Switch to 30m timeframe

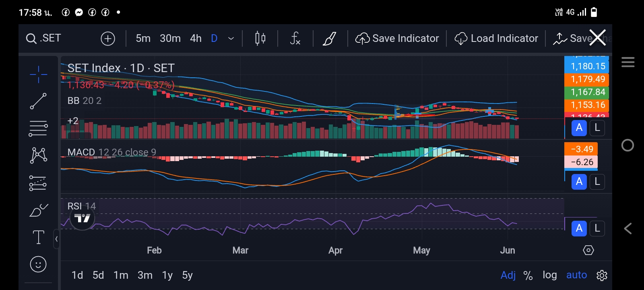170,39
